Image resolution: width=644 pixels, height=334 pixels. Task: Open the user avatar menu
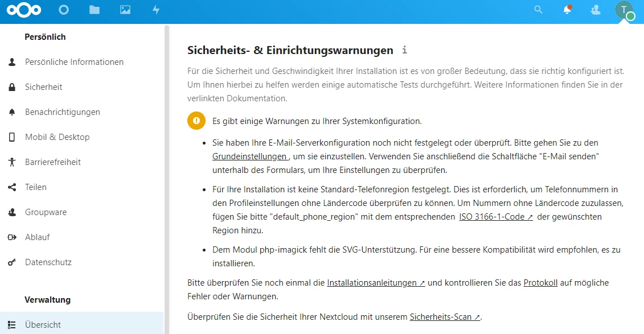[x=624, y=10]
